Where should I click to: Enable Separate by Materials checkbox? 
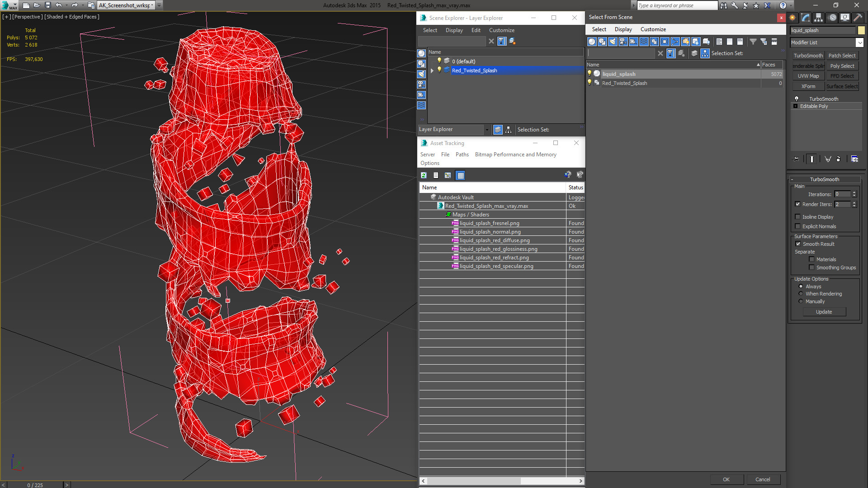pyautogui.click(x=811, y=259)
